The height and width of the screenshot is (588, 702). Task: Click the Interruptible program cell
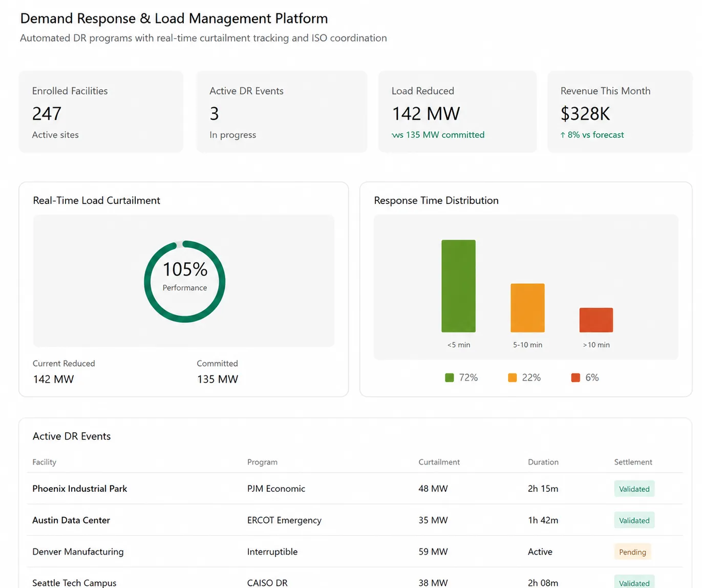272,552
